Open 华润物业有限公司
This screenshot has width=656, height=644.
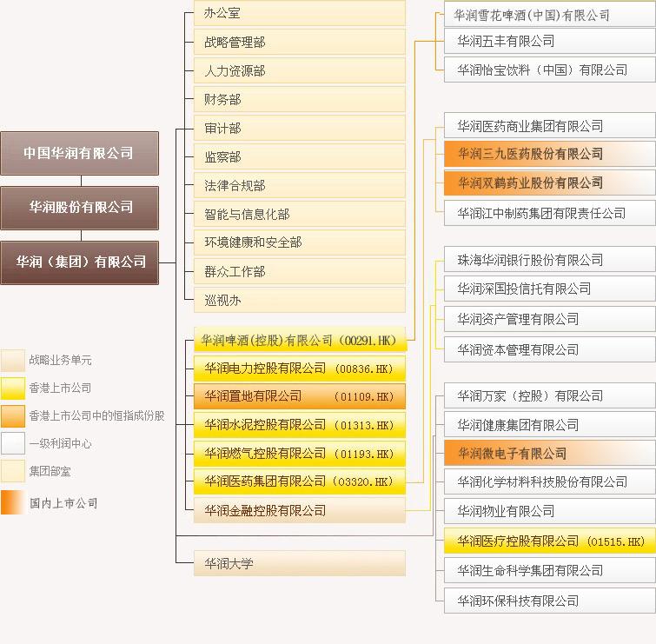click(550, 511)
